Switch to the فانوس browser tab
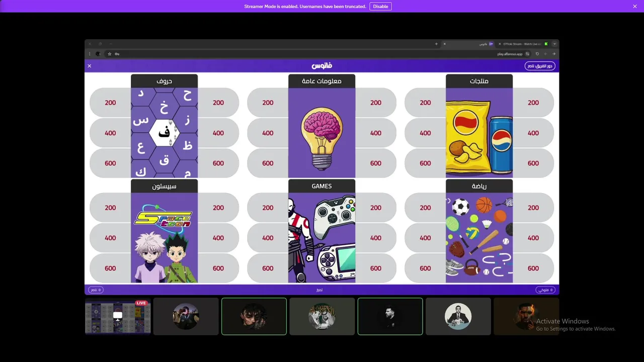This screenshot has width=644, height=362. (x=468, y=44)
